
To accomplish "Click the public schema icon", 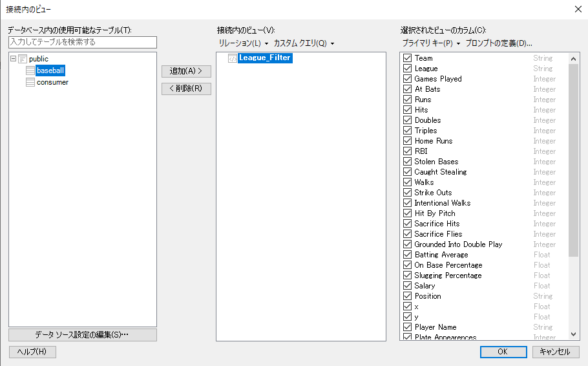I will [23, 59].
